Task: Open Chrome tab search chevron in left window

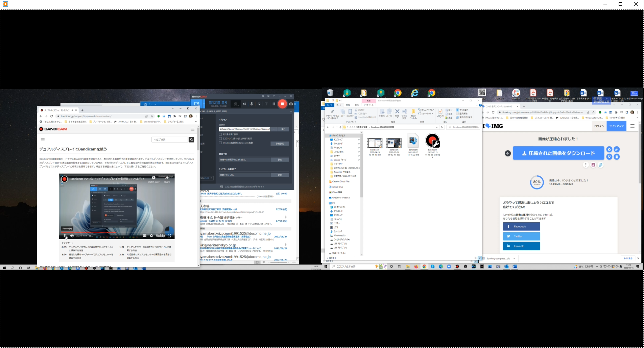Action: 172,109
